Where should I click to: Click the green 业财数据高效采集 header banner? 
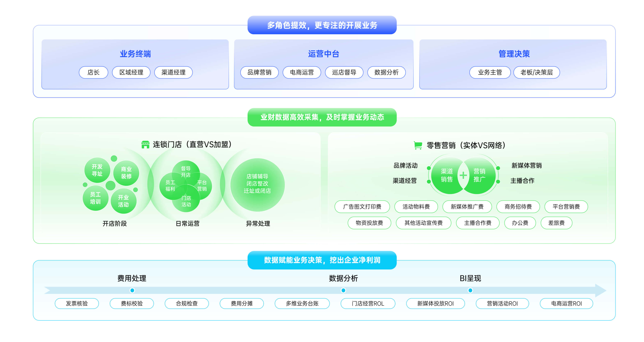322,117
